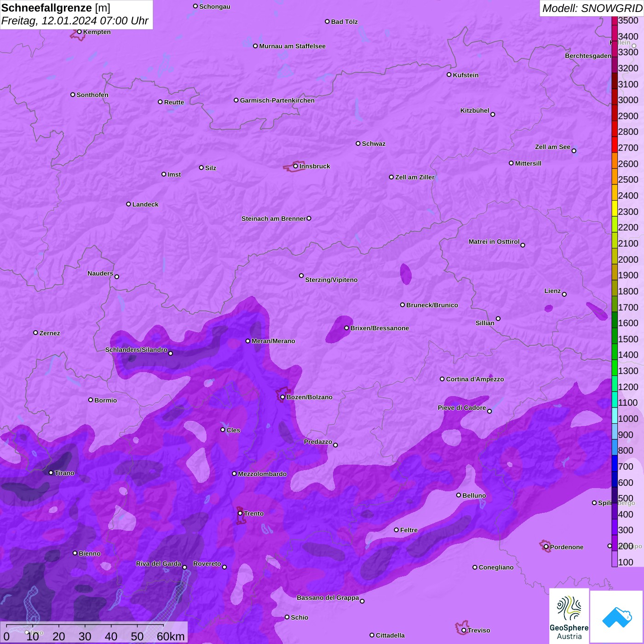Click the Matrei in Osttirol label

[x=494, y=241]
